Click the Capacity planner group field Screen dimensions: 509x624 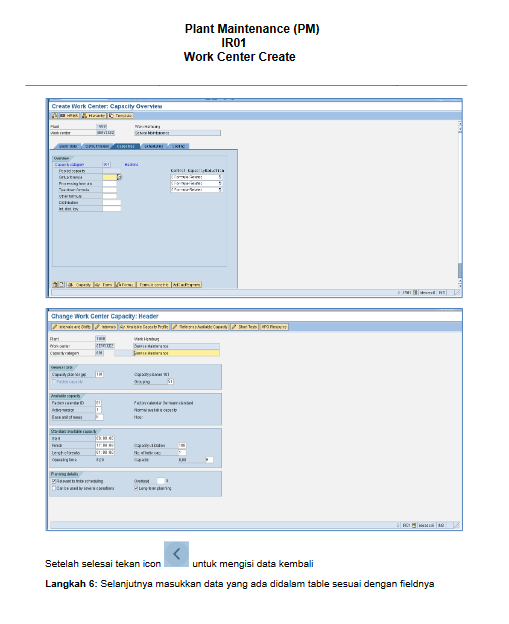point(99,374)
